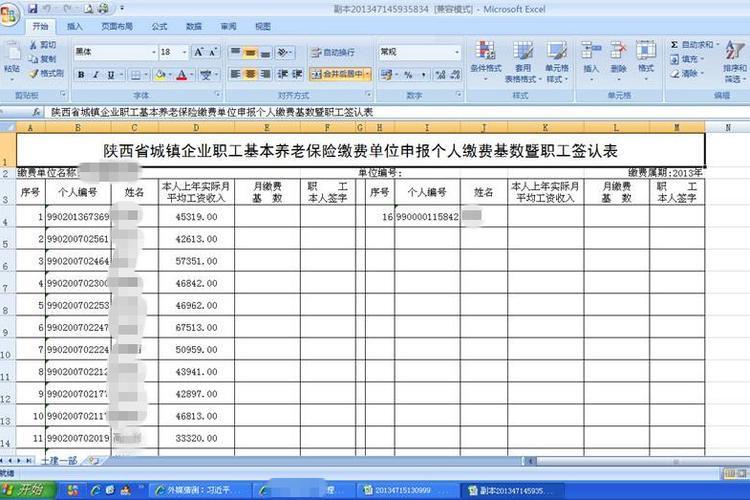This screenshot has width=750, height=500.
Task: Open 排序和筛选 sort and filter
Action: tap(735, 62)
